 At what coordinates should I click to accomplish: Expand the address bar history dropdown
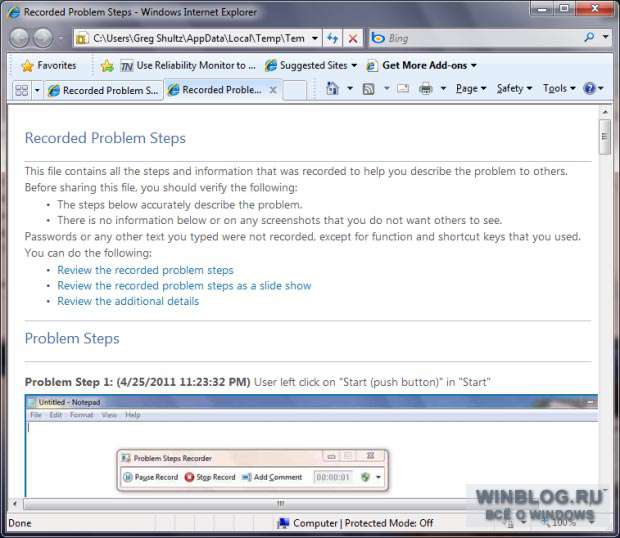[x=315, y=38]
